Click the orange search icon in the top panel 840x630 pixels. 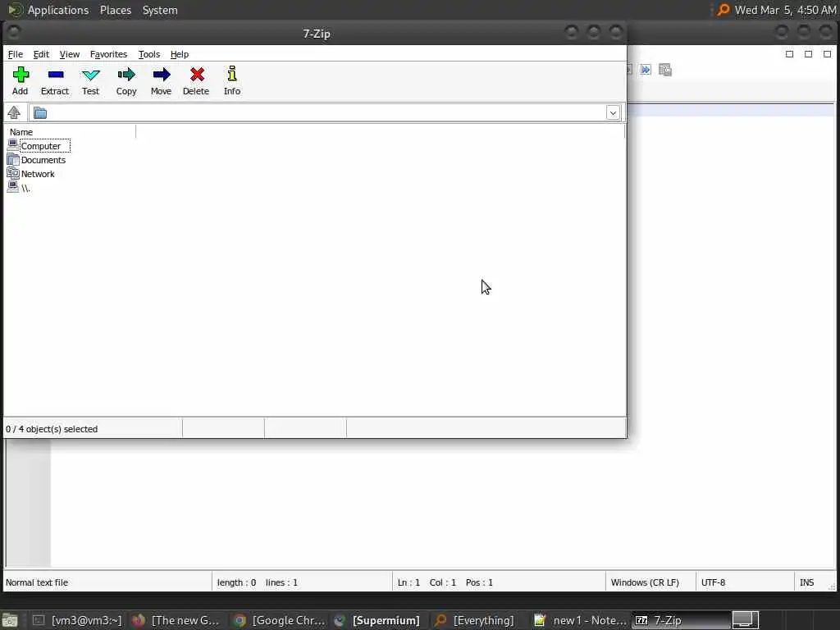pyautogui.click(x=724, y=10)
